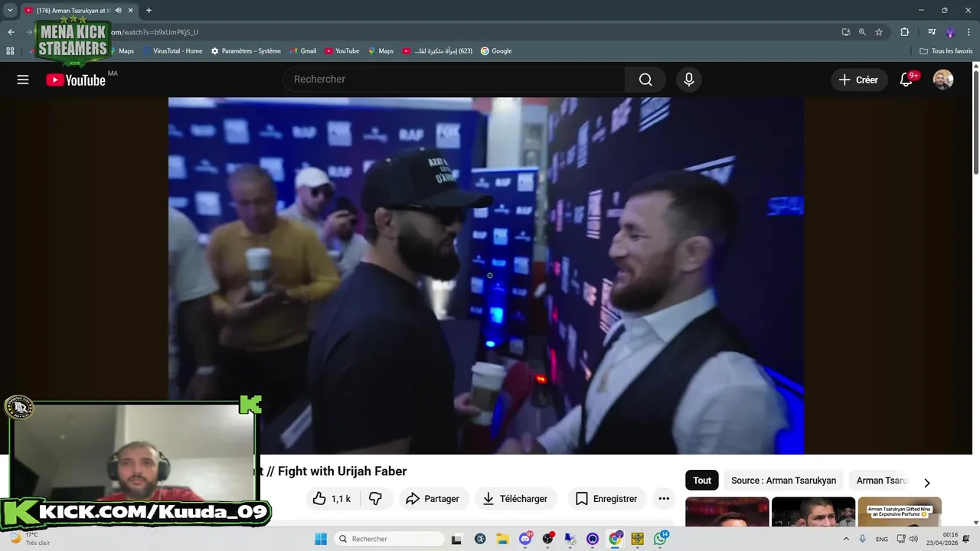980x551 pixels.
Task: Open the Arman Tsarukyan Gifted Nina thumbnail
Action: (900, 512)
